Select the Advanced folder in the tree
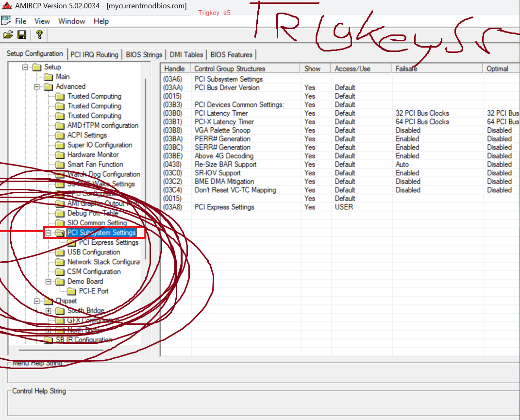Viewport: 520px width, 420px height. [x=65, y=86]
